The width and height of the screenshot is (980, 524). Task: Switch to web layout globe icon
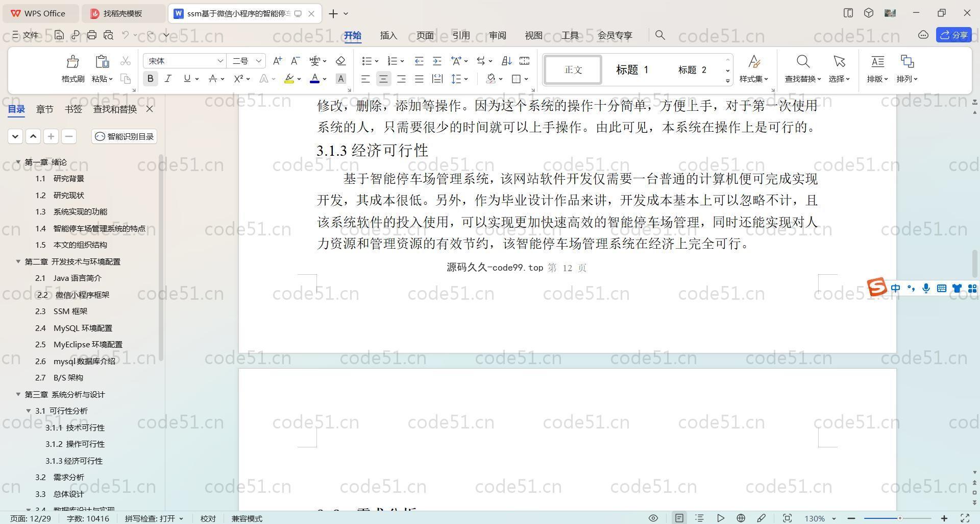pos(741,518)
